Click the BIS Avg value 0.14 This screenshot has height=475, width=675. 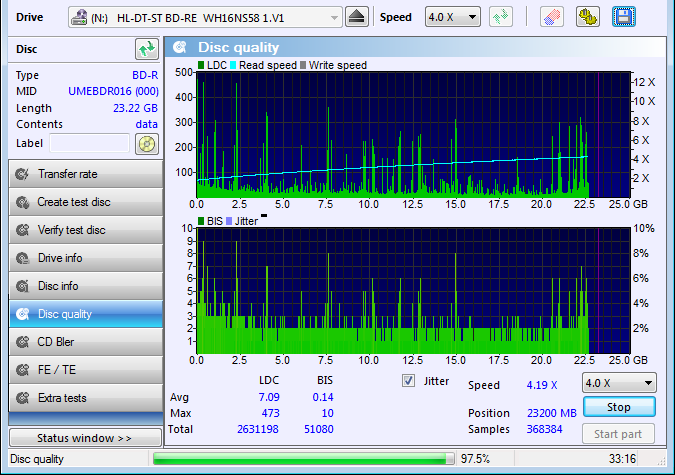point(323,397)
